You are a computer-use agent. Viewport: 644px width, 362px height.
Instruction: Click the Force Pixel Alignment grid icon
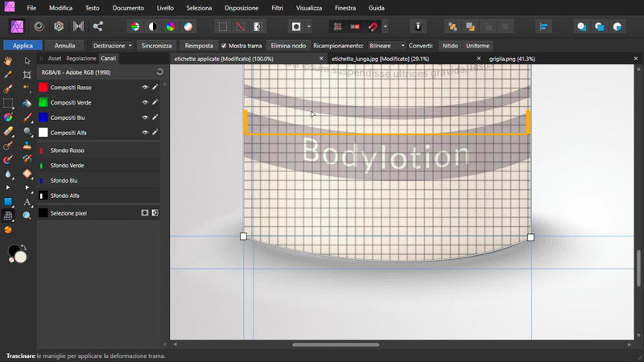point(337,27)
